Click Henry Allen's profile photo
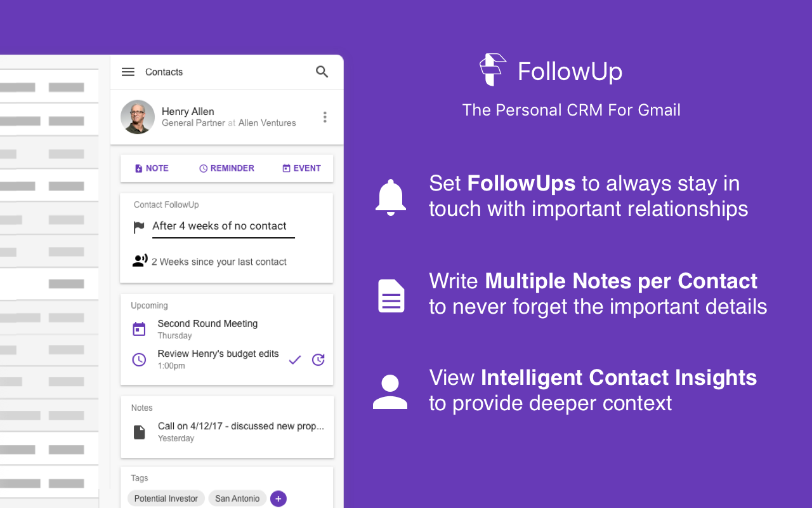The width and height of the screenshot is (812, 508). tap(138, 117)
